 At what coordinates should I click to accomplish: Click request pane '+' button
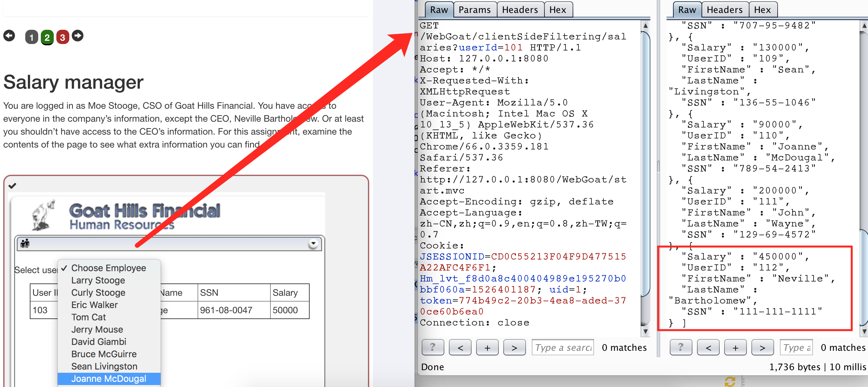click(487, 347)
